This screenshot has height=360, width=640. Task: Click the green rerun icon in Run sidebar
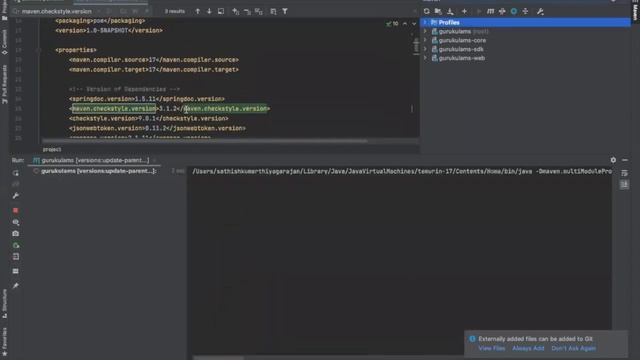point(16,245)
